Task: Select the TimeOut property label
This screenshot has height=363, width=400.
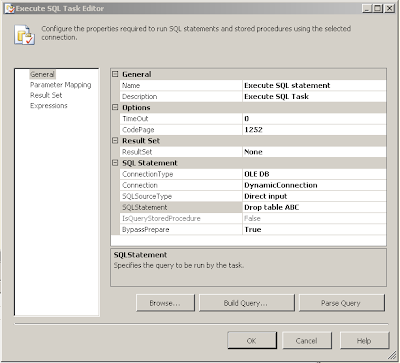Action: tap(181, 119)
